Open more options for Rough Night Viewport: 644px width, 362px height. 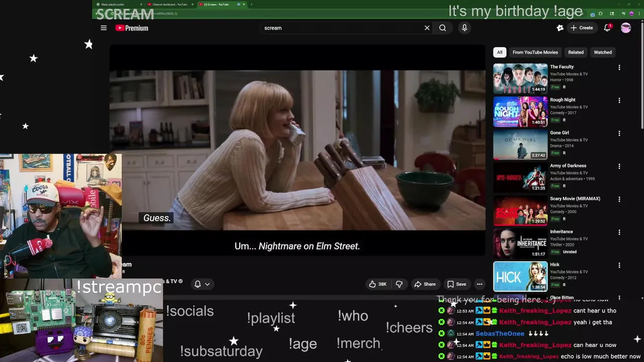pos(619,101)
